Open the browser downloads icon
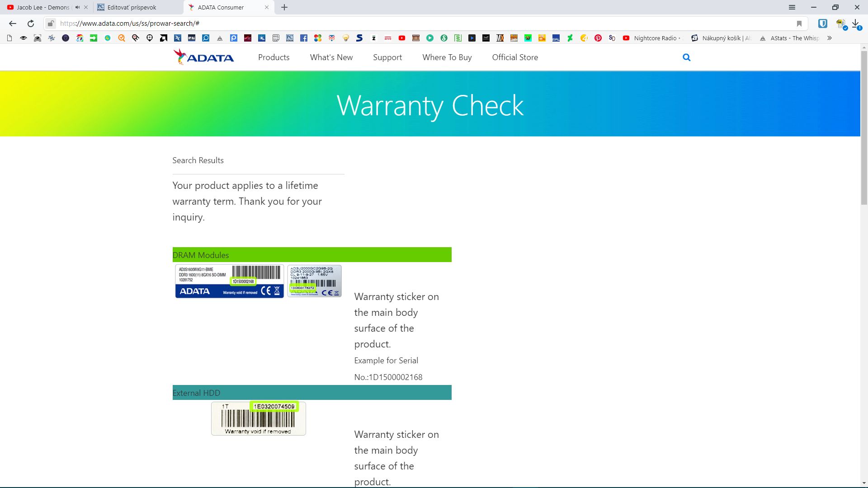This screenshot has width=868, height=488. (x=856, y=23)
